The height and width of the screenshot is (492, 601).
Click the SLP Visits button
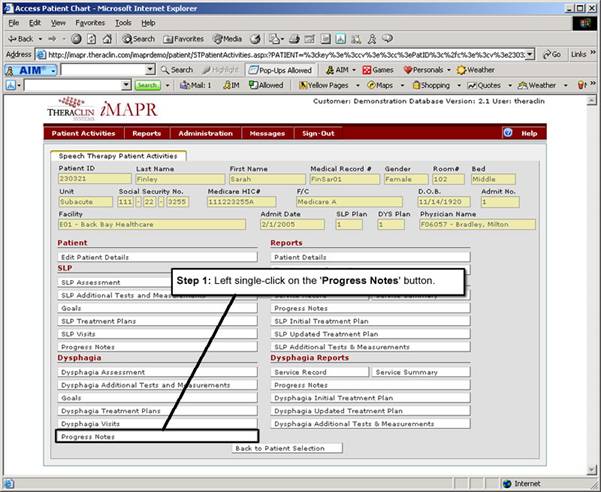(157, 334)
